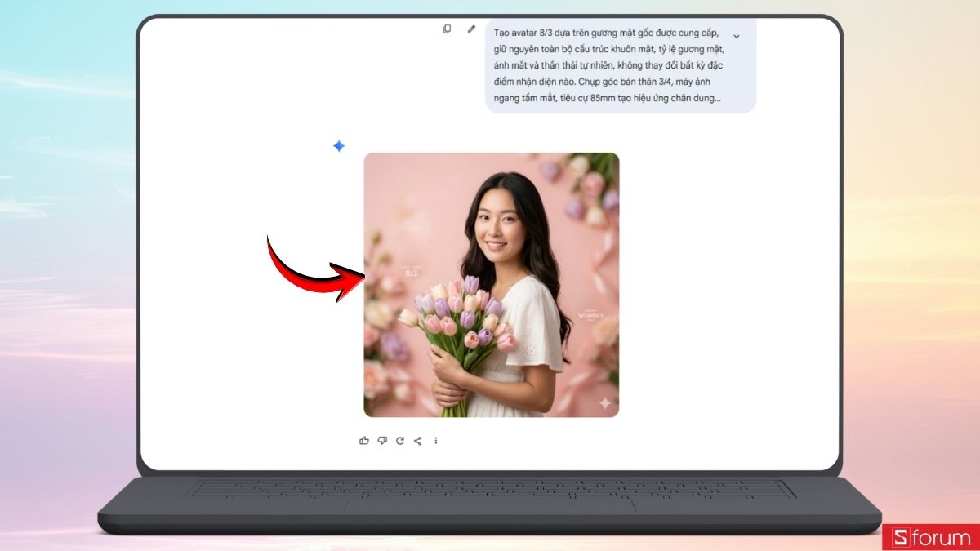Select the copy icon above the image
Screen dimensions: 980x551
click(446, 29)
